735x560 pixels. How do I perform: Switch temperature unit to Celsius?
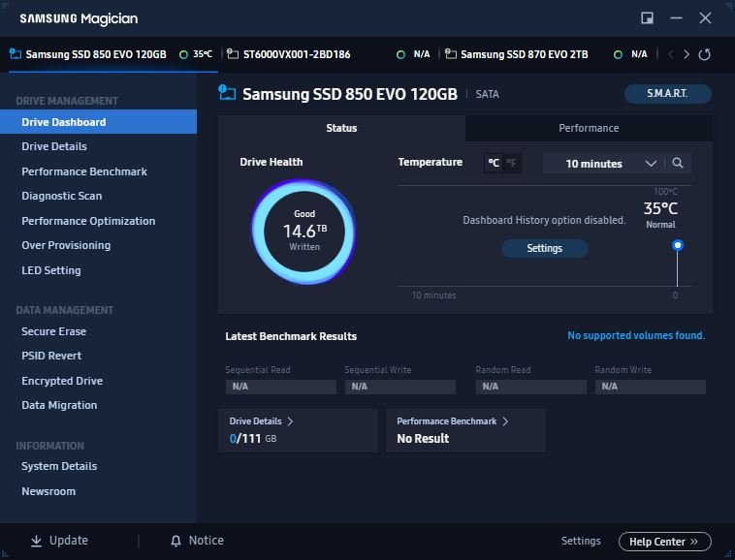pos(494,163)
